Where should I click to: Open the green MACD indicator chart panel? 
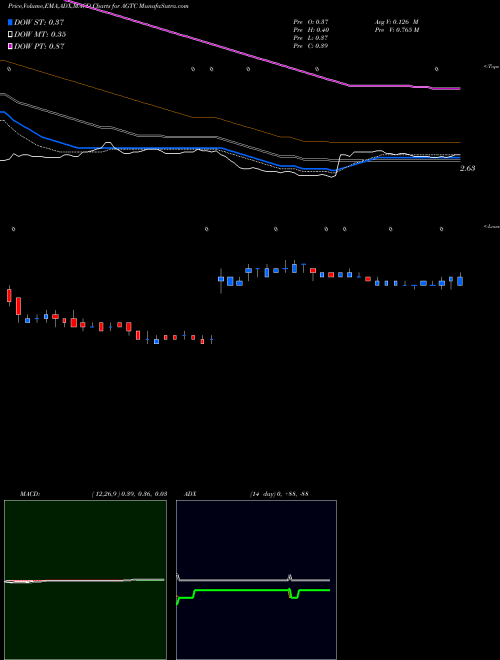coord(85,580)
